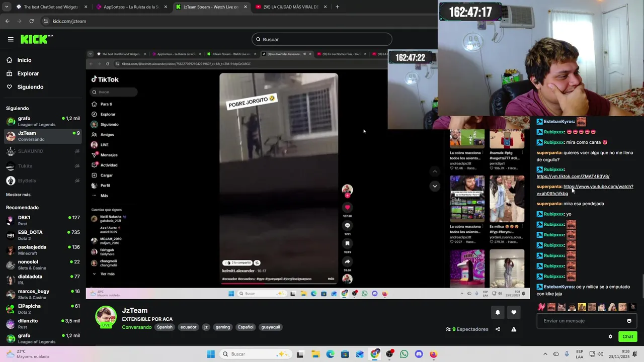Open Inicio in the Kick sidebar
This screenshot has height=362, width=644.
tap(24, 60)
